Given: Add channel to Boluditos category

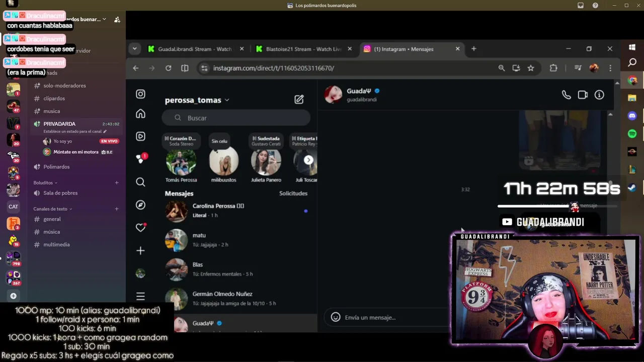Looking at the screenshot, I should tap(117, 183).
